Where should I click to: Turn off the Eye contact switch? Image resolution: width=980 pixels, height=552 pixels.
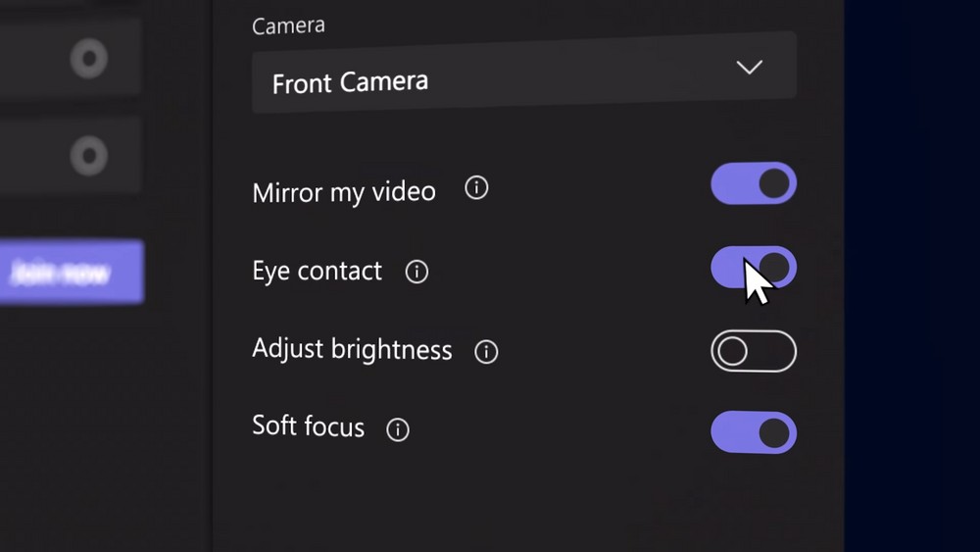pos(754,268)
